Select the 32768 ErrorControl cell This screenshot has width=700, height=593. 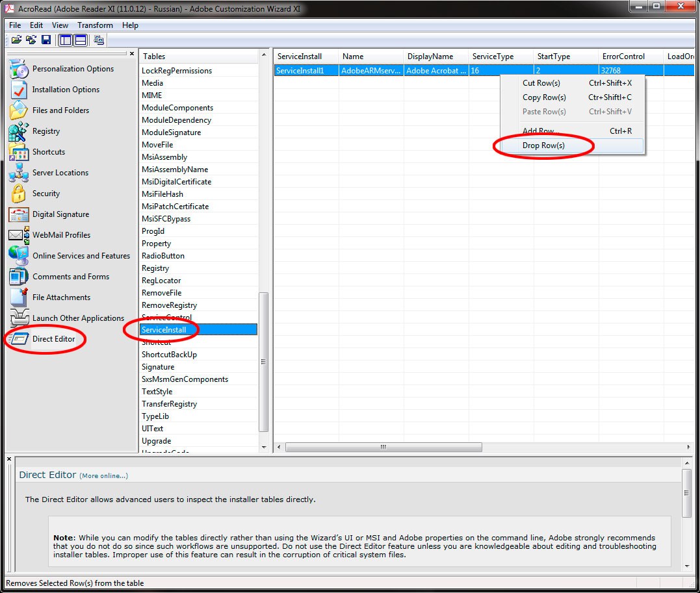631,71
